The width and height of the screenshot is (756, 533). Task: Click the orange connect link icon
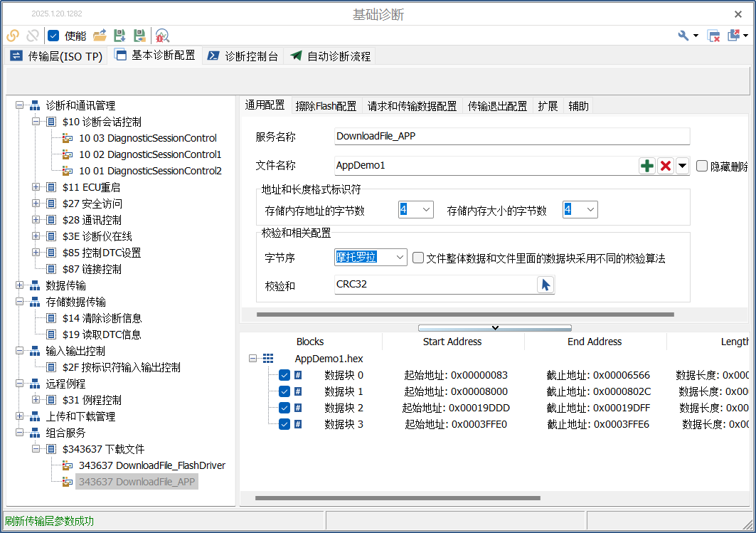[x=13, y=36]
